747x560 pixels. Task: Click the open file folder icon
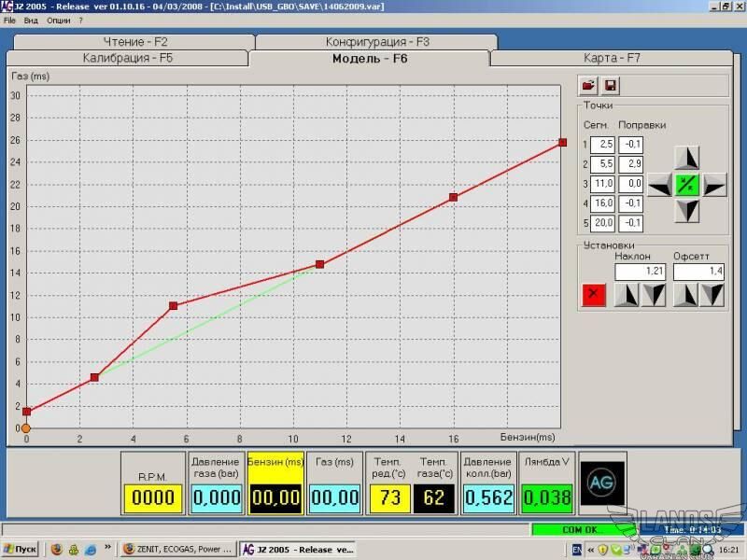pyautogui.click(x=588, y=86)
